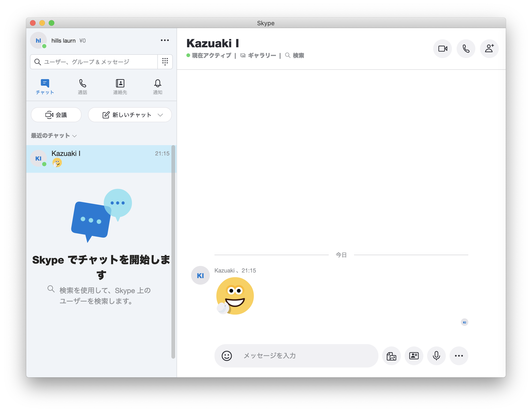
Task: Start an audio call with Kazuaki
Action: tap(466, 49)
